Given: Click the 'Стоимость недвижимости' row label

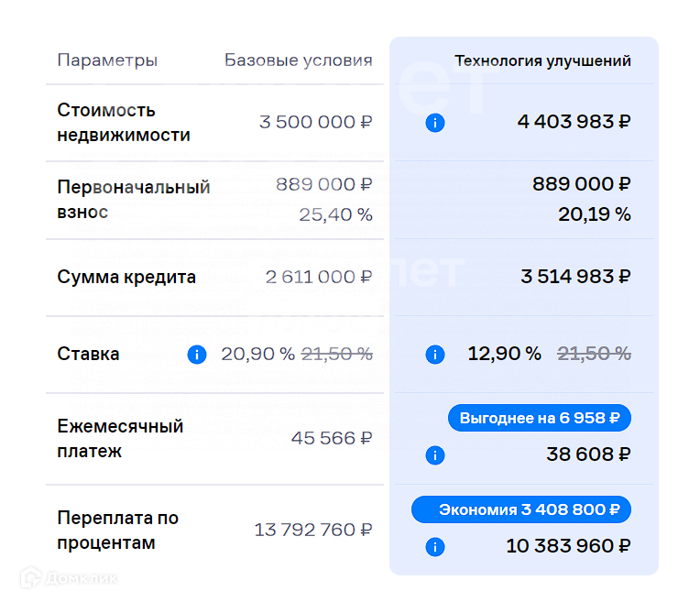Looking at the screenshot, I should 124,123.
